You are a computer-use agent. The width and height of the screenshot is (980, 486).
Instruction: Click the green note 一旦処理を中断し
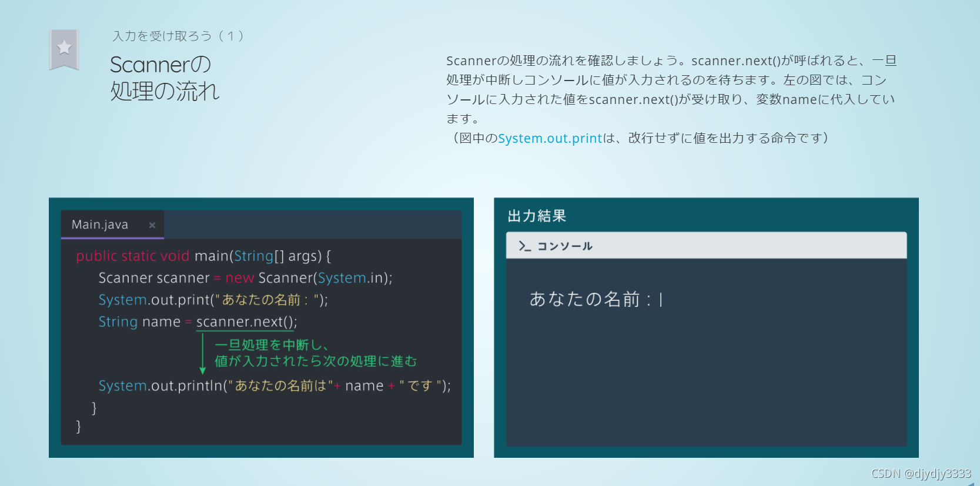(271, 345)
